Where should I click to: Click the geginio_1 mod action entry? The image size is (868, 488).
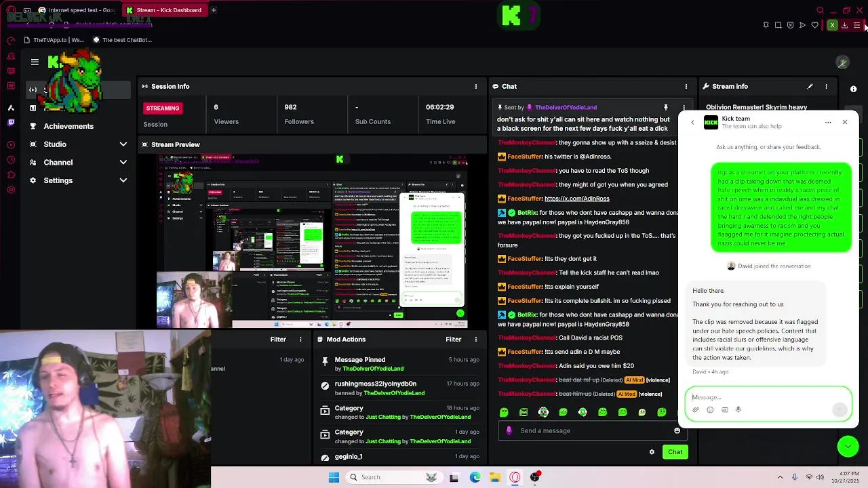point(399,457)
